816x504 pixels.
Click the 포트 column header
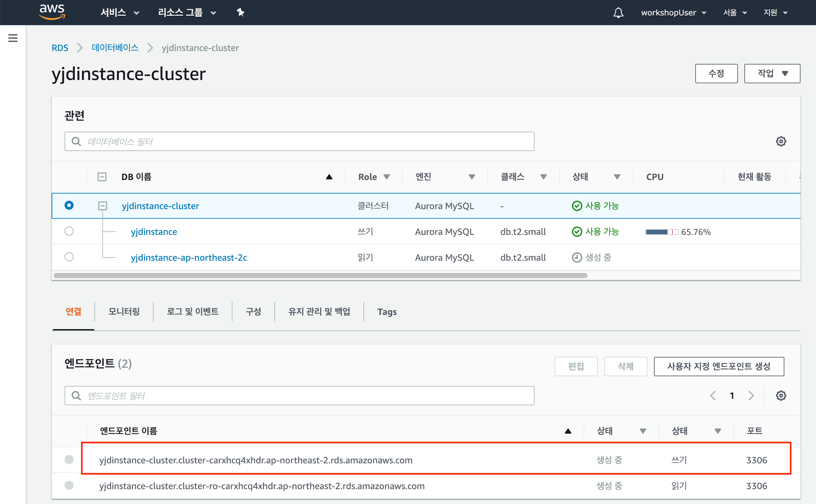(x=754, y=431)
